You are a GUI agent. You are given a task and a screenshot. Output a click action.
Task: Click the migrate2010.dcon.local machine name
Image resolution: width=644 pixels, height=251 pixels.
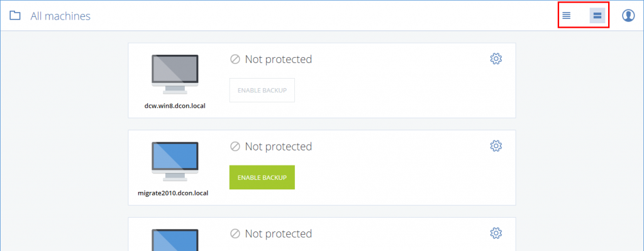coord(174,193)
